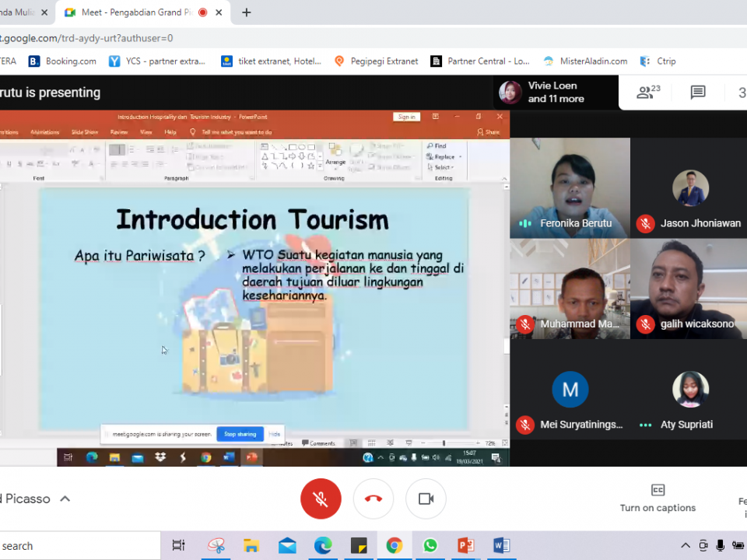The width and height of the screenshot is (747, 560).
Task: Open the Arrange dropdown in Drawing group
Action: pyautogui.click(x=335, y=156)
